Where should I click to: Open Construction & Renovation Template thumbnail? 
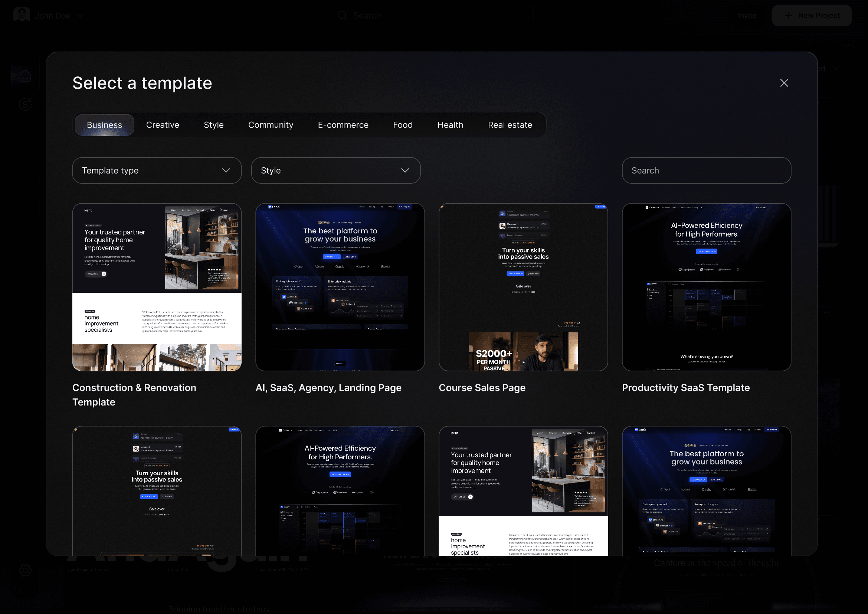(157, 287)
